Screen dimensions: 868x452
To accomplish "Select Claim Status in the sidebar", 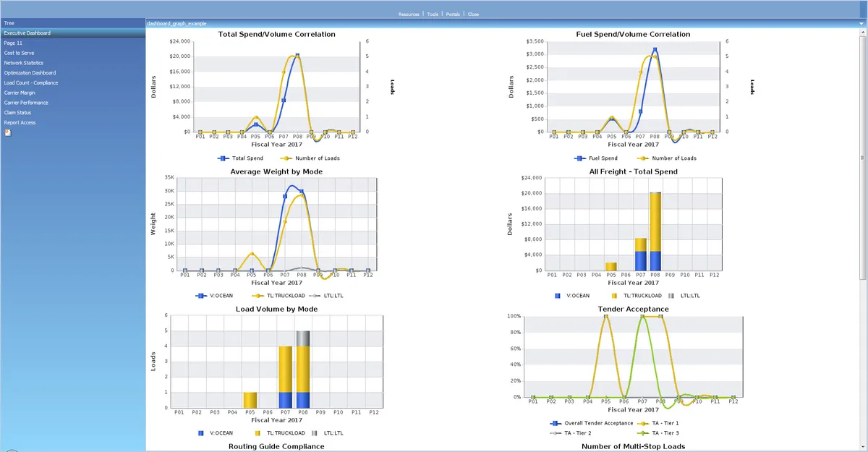I will point(17,113).
